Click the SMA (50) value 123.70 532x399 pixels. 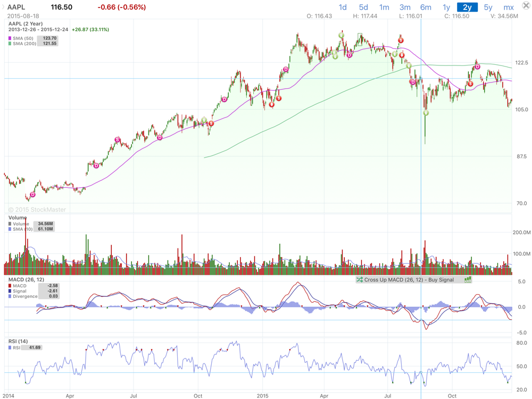(49, 38)
